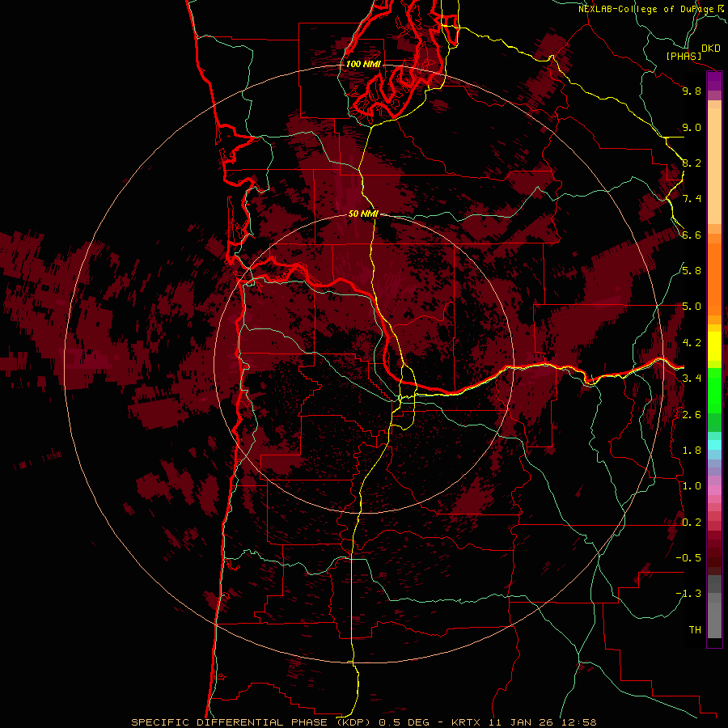The image size is (728, 728).
Task: Click the pink color bar segment
Action: tap(714, 491)
